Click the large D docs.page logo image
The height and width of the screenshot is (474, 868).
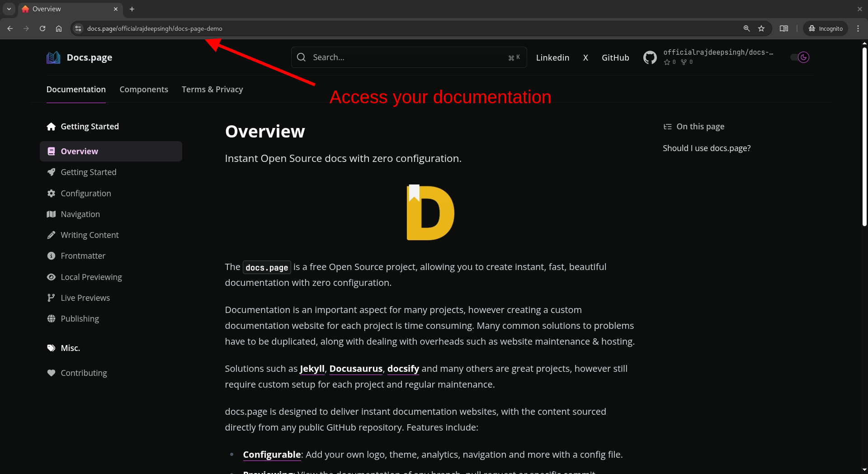[x=430, y=212]
